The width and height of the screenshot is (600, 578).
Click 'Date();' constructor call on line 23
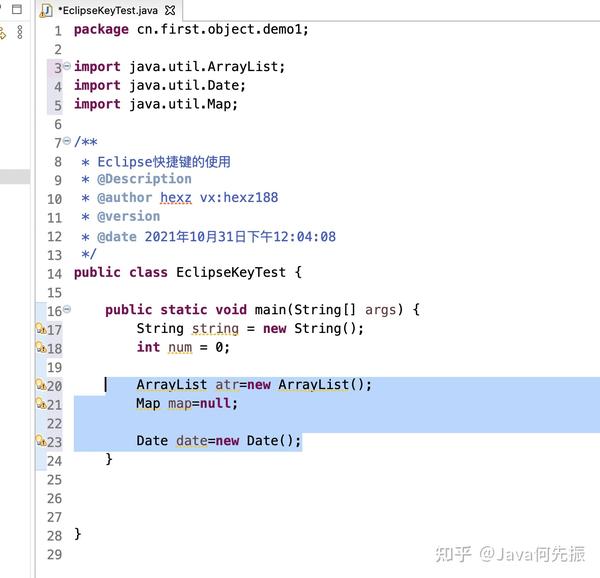(274, 441)
